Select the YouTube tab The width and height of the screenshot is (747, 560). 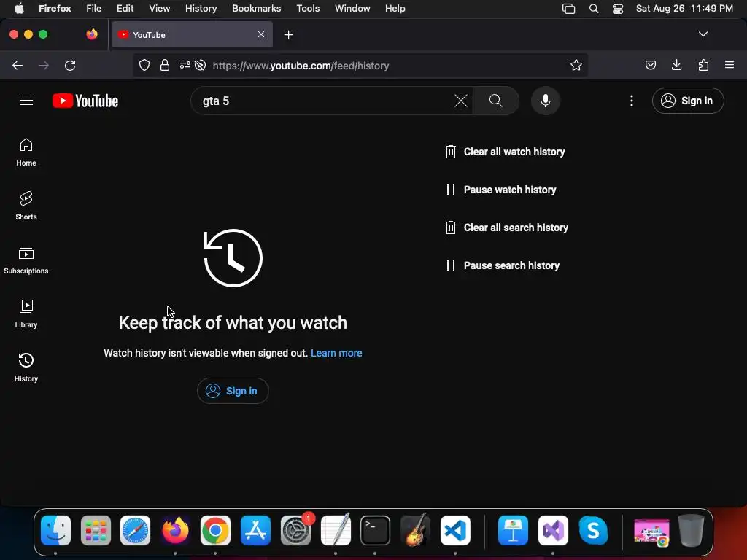(x=192, y=34)
